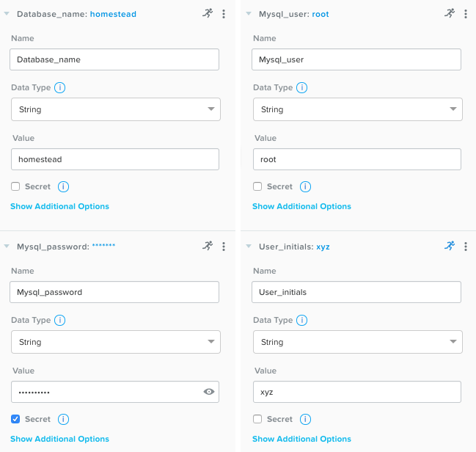Open Data Type dropdown for Mysql_password

(x=116, y=342)
